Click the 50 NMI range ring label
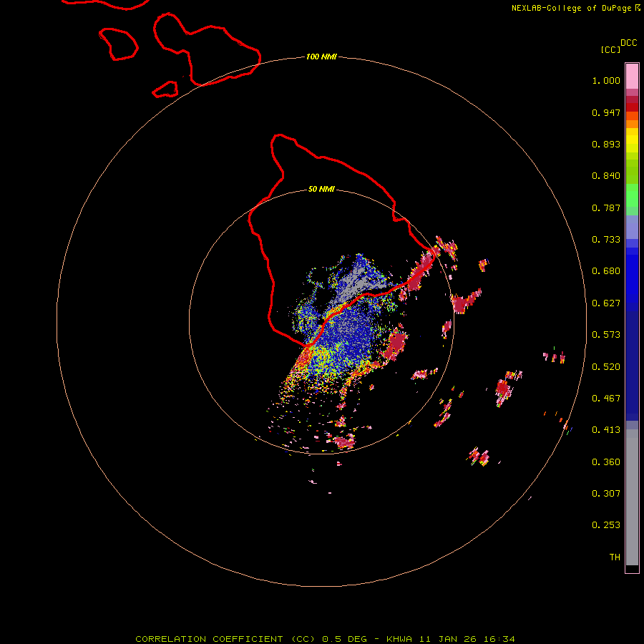 pyautogui.click(x=321, y=189)
